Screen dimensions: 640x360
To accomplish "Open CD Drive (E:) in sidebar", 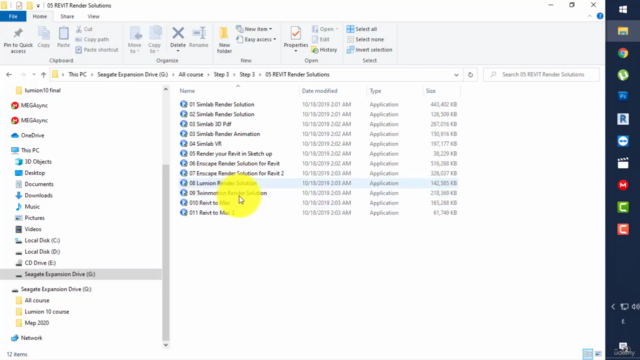I will pos(40,263).
